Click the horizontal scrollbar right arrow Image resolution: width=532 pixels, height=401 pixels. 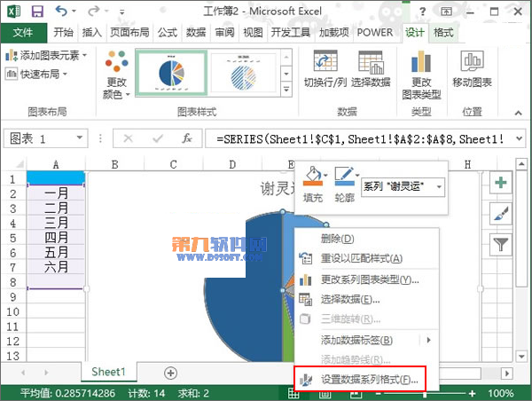point(507,373)
